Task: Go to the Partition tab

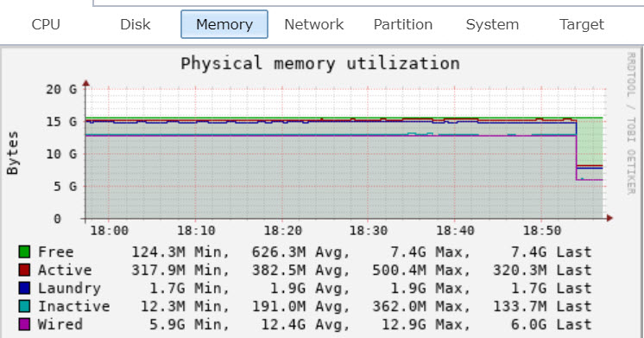Action: (403, 24)
